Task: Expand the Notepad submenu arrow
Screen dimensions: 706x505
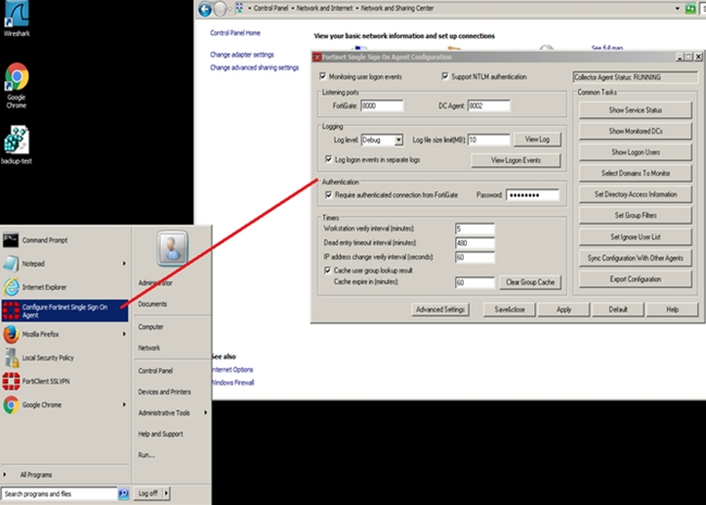Action: click(x=124, y=264)
